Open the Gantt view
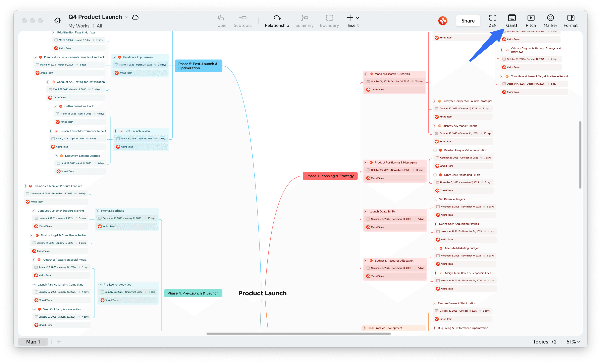Screen dimensions: 601x364 tap(512, 21)
